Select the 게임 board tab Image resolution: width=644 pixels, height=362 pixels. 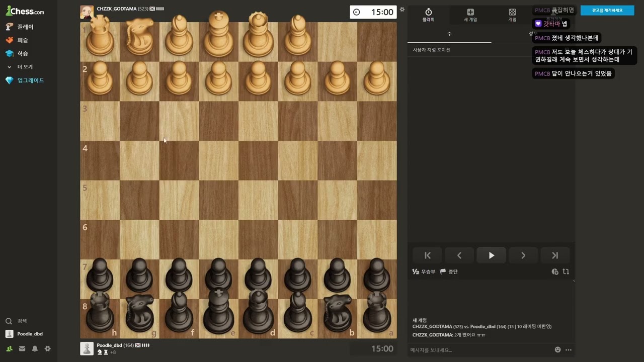pos(512,15)
